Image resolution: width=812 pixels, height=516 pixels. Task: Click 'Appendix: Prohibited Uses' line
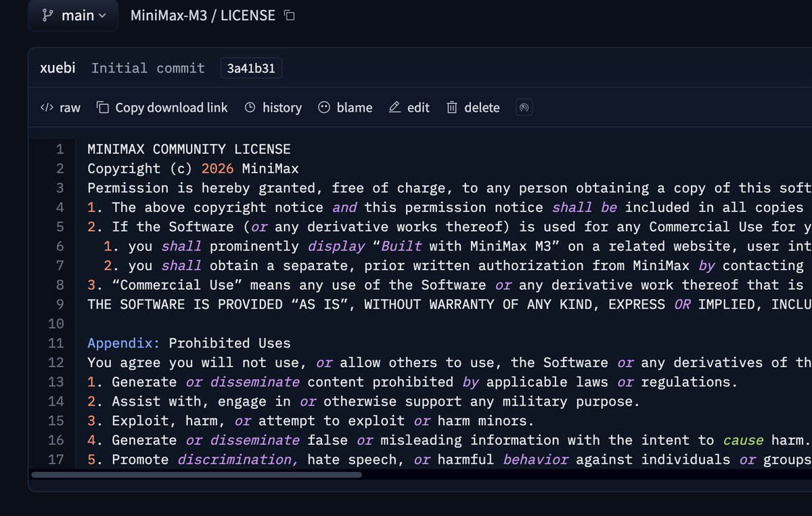(x=189, y=343)
